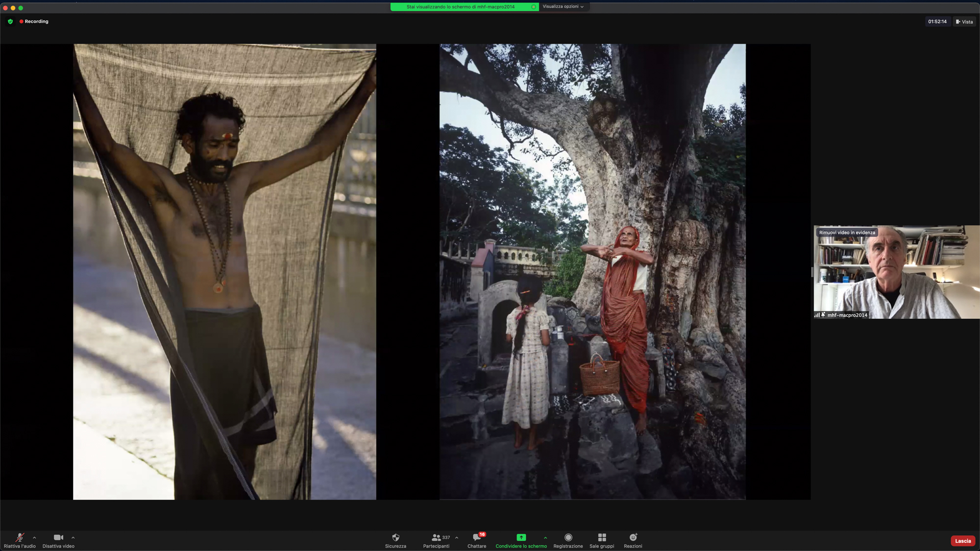Screen dimensions: 980x551
Task: Click the green encryption shield icon
Action: [10, 22]
